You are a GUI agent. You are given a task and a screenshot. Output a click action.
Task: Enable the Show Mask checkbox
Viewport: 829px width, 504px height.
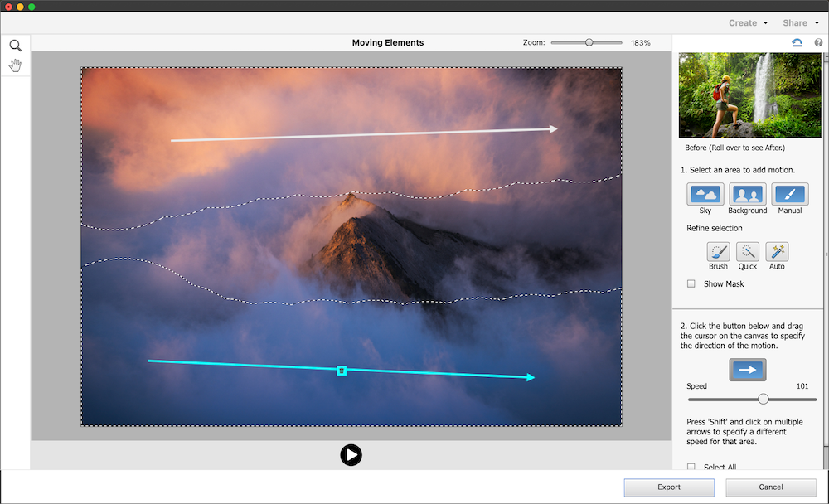691,284
